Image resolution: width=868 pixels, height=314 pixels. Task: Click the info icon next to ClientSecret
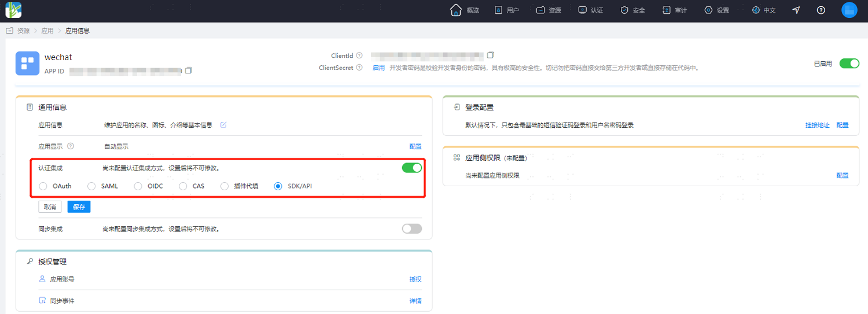coord(359,68)
